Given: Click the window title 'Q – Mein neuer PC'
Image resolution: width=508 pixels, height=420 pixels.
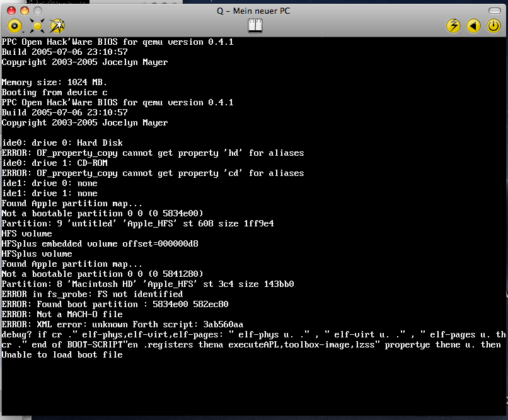Looking at the screenshot, I should 253,11.
